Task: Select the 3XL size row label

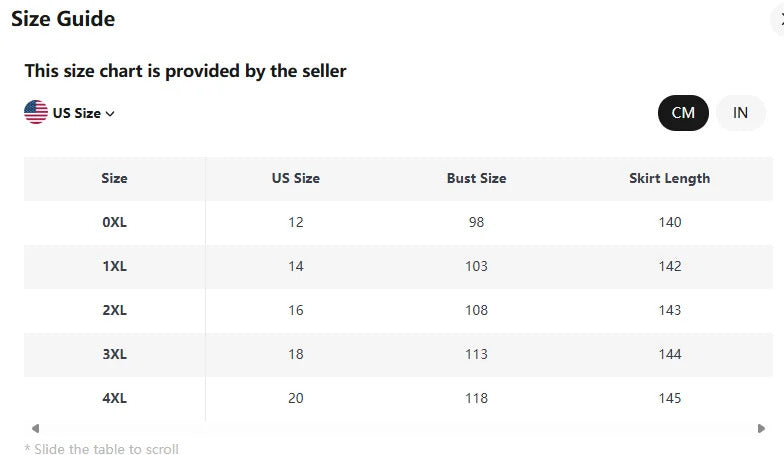Action: click(114, 354)
